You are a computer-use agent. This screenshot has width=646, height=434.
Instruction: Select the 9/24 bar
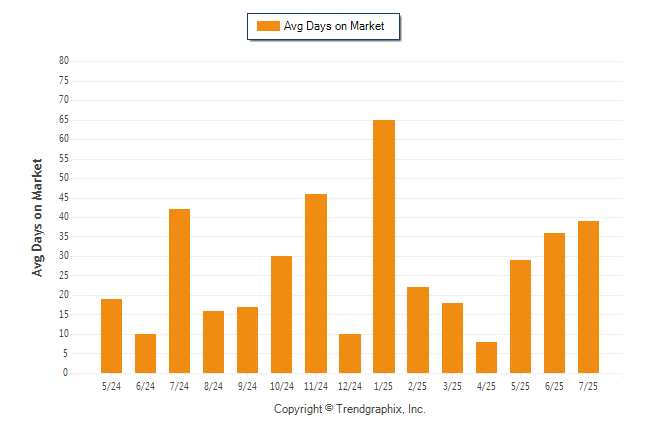pos(247,340)
